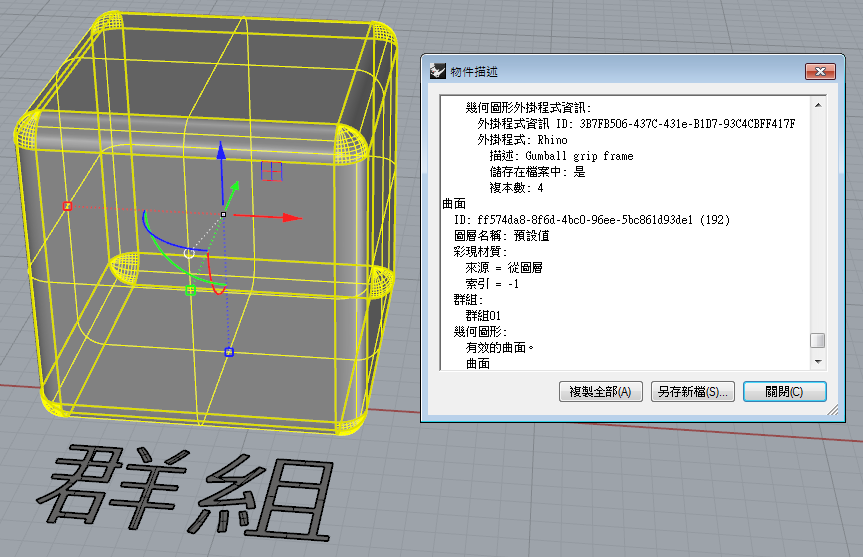Click the text 幾何圖形:

tap(480, 331)
